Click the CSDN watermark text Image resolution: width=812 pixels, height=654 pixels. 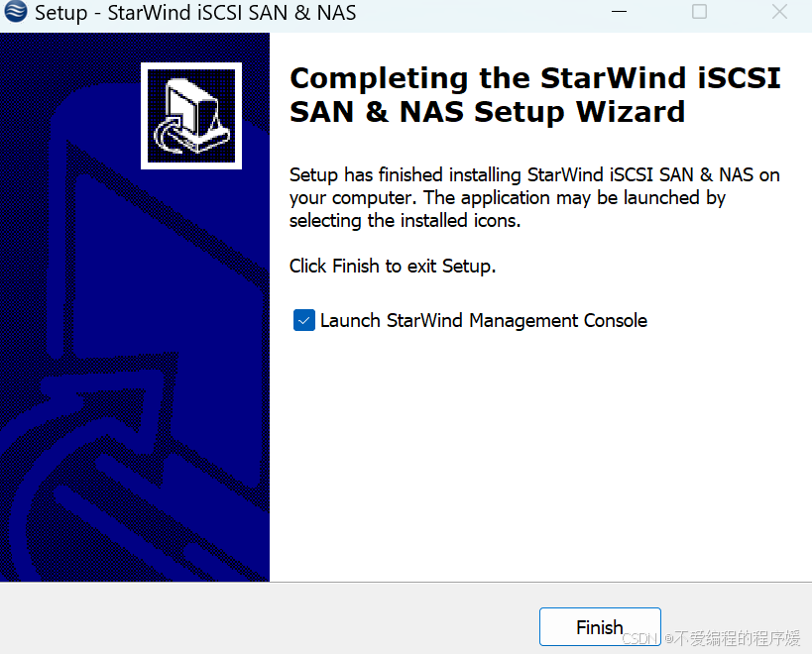click(640, 638)
